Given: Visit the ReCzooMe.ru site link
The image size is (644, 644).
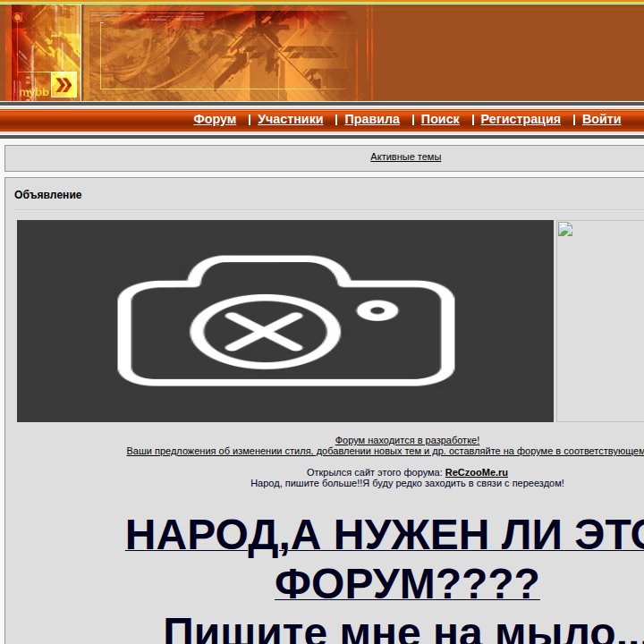Looking at the screenshot, I should click(x=477, y=472).
